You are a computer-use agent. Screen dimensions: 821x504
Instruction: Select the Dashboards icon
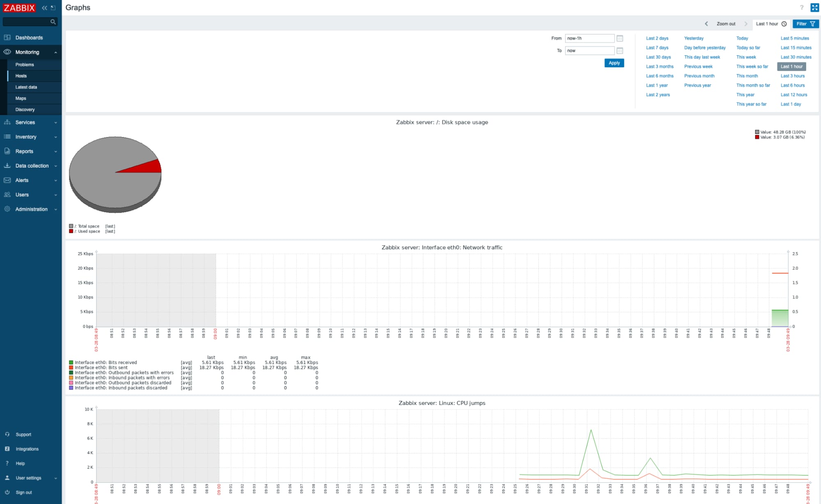click(7, 37)
